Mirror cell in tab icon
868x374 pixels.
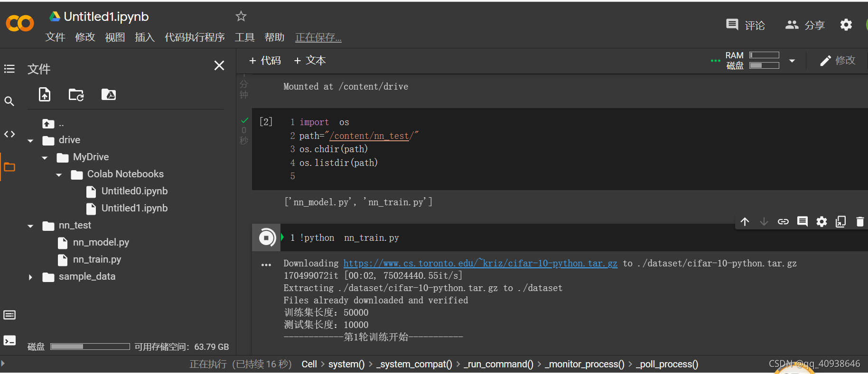click(840, 221)
